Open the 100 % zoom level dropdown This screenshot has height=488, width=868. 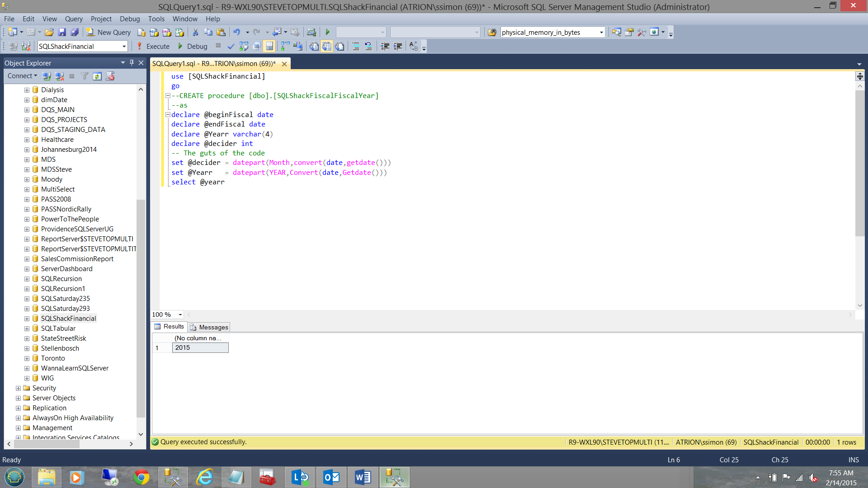180,314
